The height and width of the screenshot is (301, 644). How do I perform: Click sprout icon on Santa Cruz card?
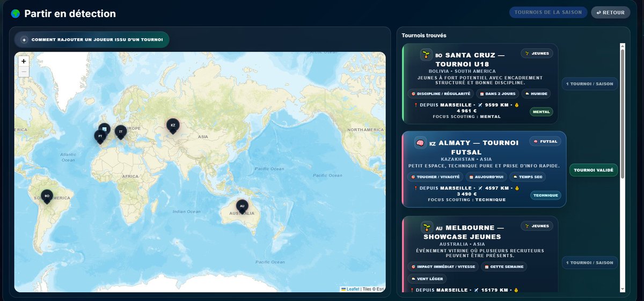(426, 55)
